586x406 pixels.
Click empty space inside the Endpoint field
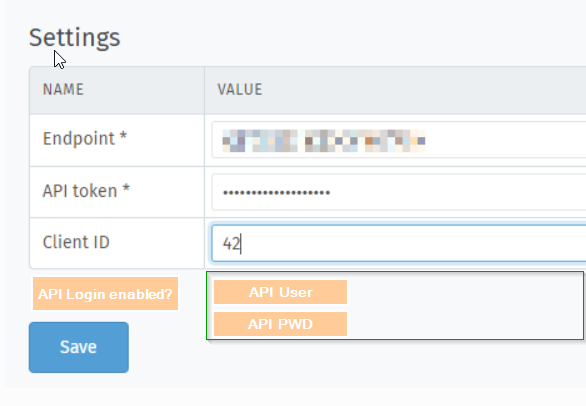click(505, 140)
